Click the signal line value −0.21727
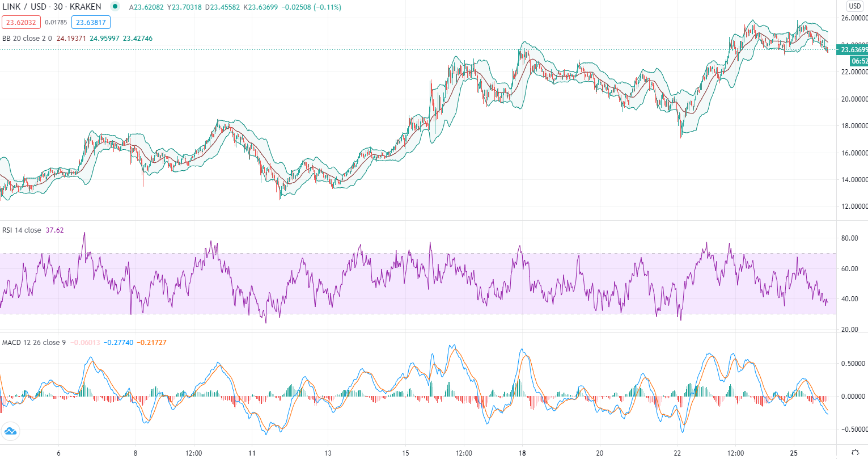 tap(152, 343)
